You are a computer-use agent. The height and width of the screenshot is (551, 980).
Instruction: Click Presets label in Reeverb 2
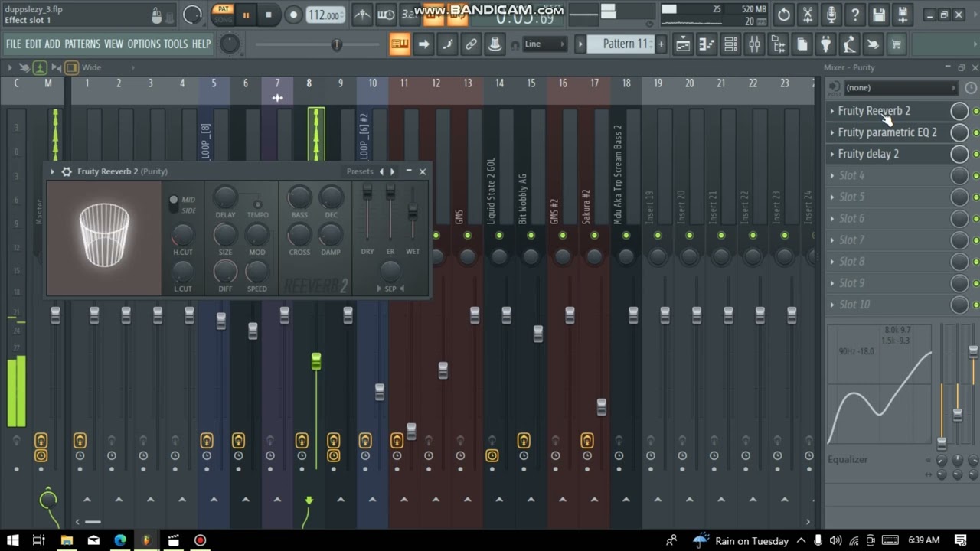(x=359, y=171)
